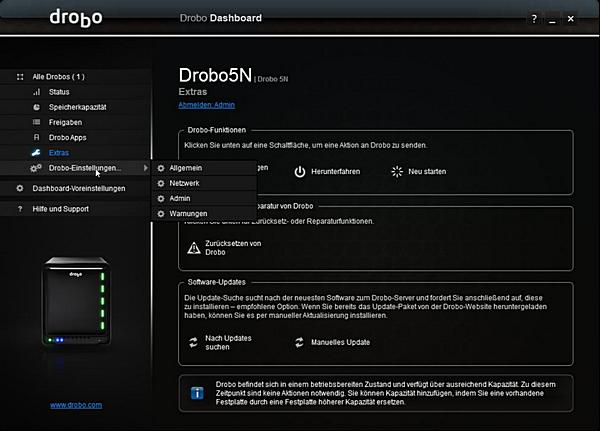Click the Drobo-Einstellungen gears icon

(x=36, y=168)
